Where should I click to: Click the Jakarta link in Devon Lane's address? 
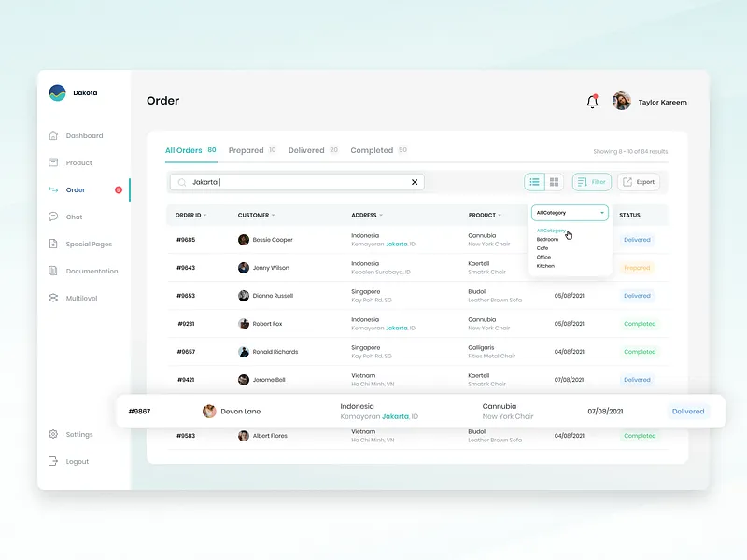tap(395, 416)
